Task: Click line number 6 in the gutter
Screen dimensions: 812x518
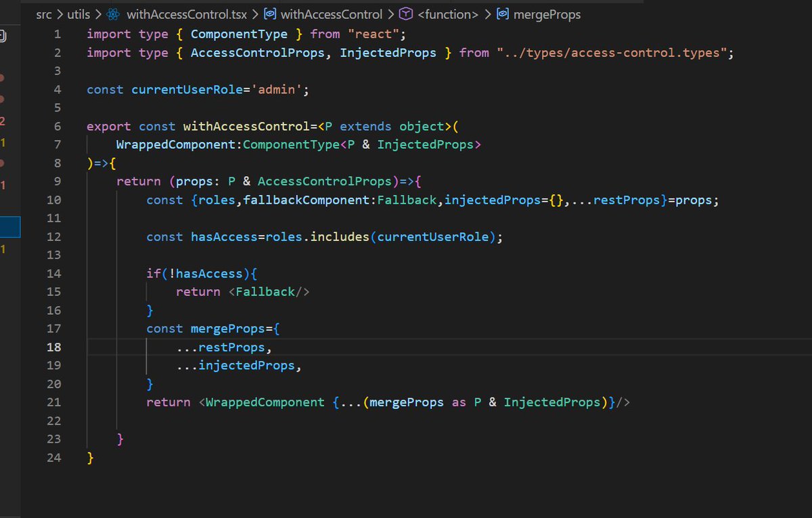Action: click(58, 126)
